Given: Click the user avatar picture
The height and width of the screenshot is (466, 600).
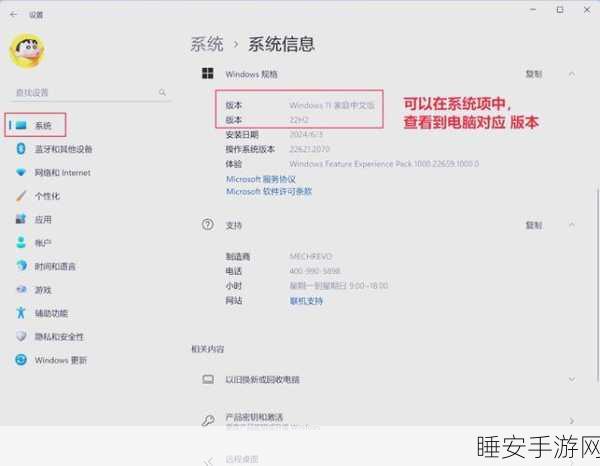Looking at the screenshot, I should tap(27, 51).
